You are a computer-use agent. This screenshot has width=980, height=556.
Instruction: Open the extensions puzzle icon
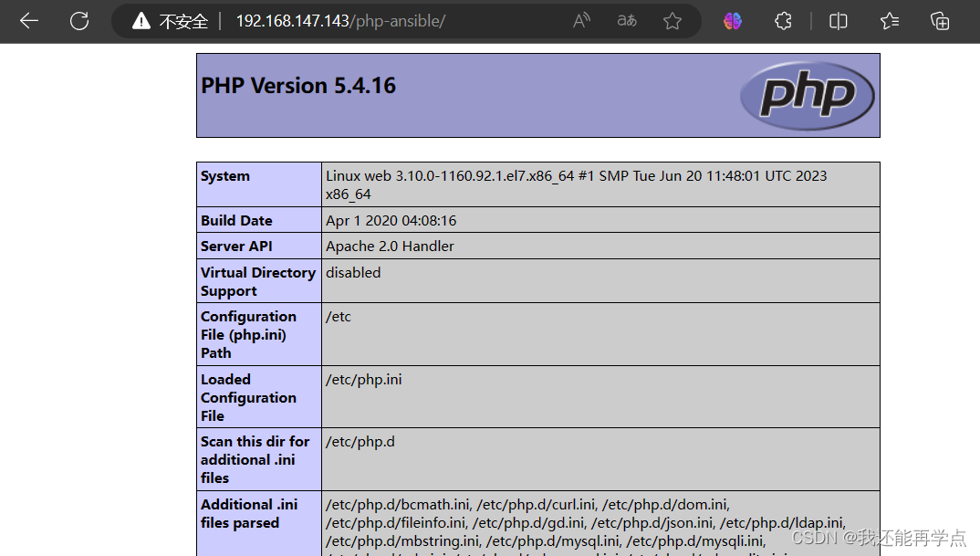click(783, 21)
